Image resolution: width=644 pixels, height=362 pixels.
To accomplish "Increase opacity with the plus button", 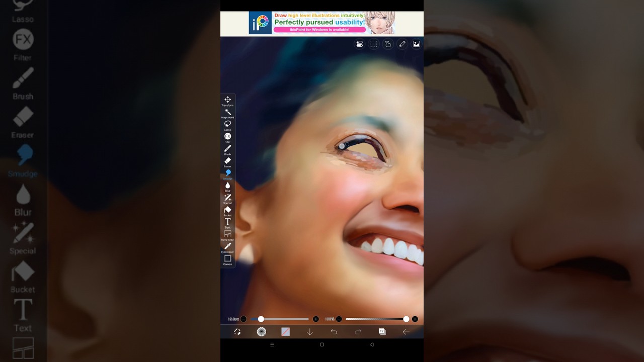I will pos(415,319).
